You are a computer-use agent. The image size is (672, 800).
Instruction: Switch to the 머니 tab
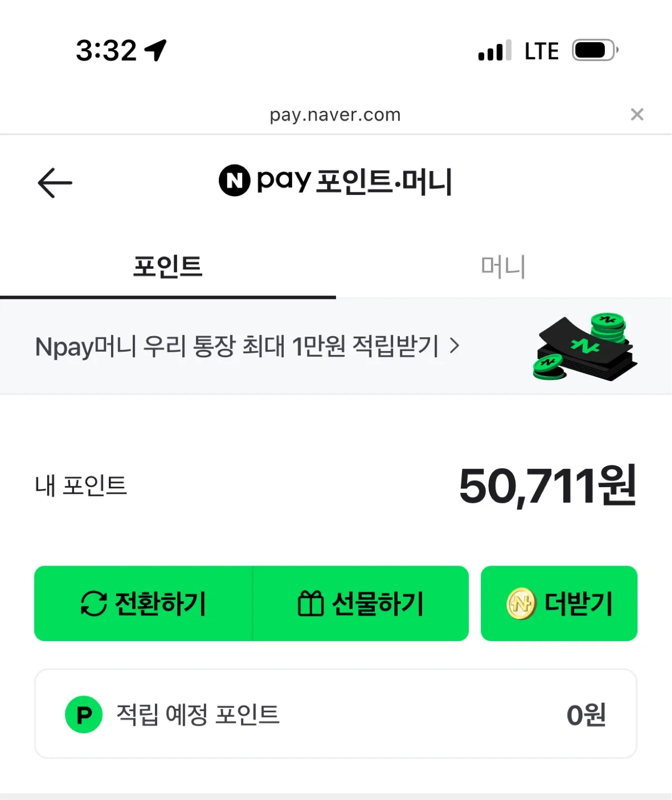[x=503, y=267]
